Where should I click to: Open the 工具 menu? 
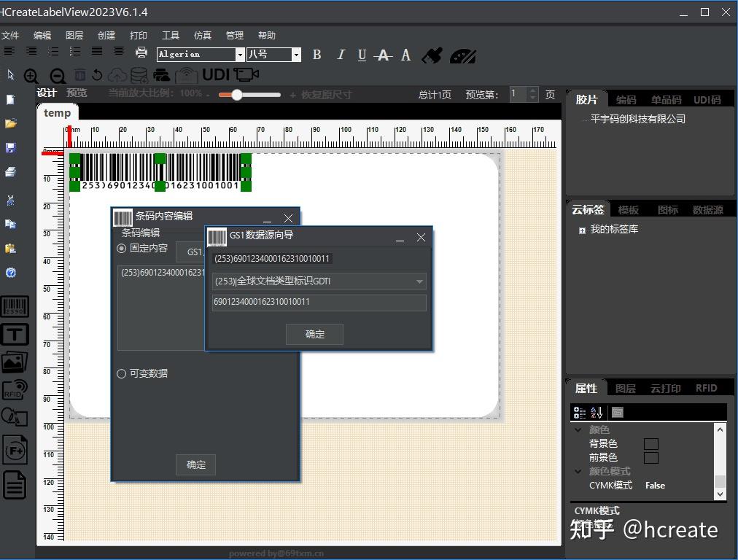[x=170, y=35]
